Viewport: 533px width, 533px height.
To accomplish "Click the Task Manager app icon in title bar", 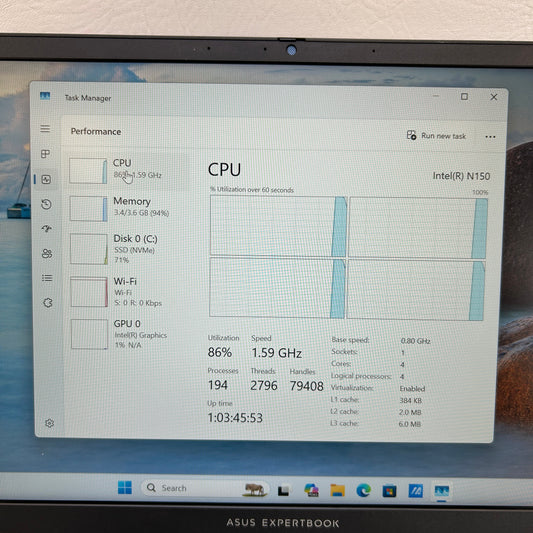I will [x=45, y=96].
